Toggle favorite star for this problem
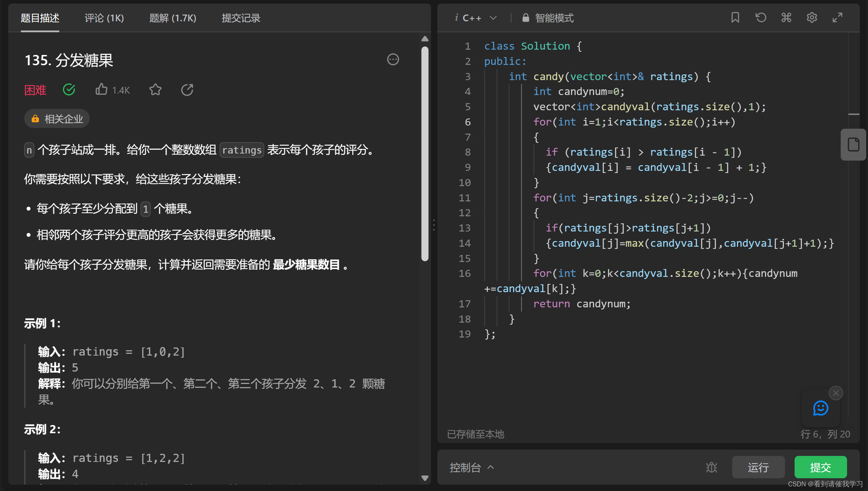The image size is (868, 491). [155, 90]
